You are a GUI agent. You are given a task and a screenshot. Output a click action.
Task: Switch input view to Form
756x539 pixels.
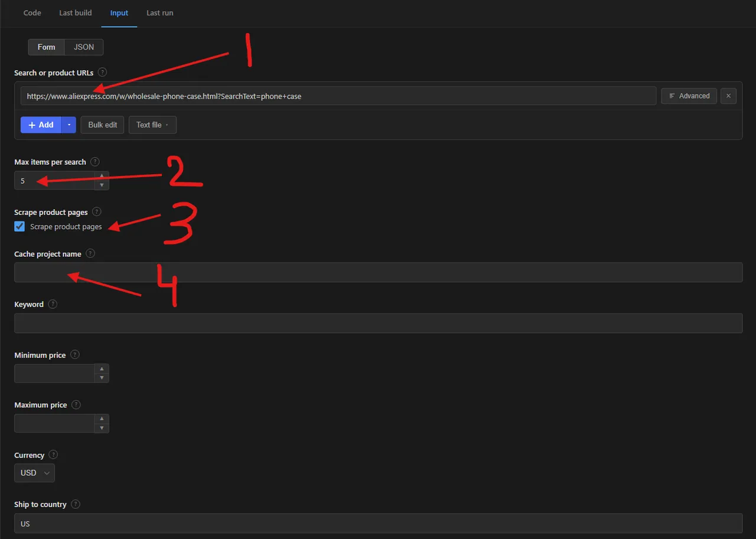[47, 47]
